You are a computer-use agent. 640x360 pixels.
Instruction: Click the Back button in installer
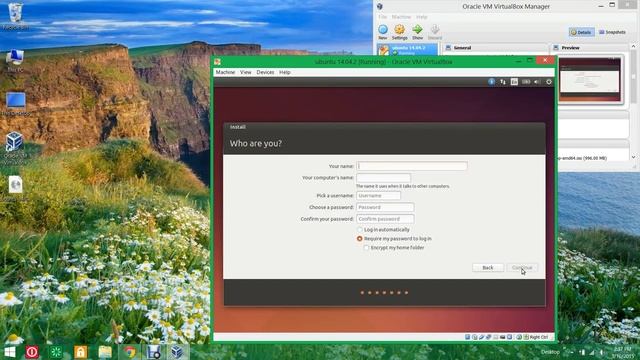(x=488, y=268)
